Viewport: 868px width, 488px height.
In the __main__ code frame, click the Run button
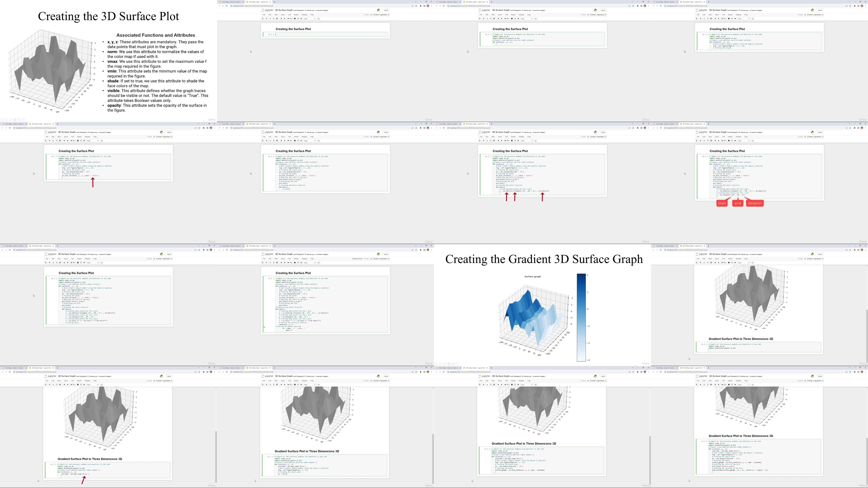pos(290,263)
